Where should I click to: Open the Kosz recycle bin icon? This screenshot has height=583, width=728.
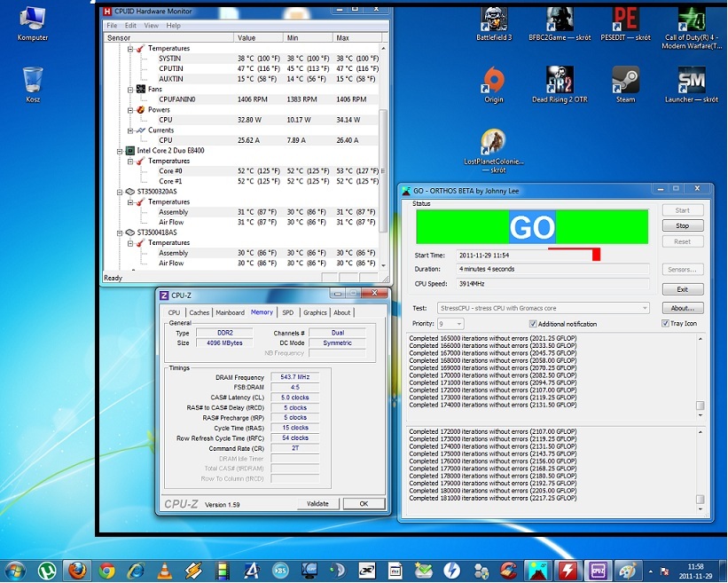33,84
